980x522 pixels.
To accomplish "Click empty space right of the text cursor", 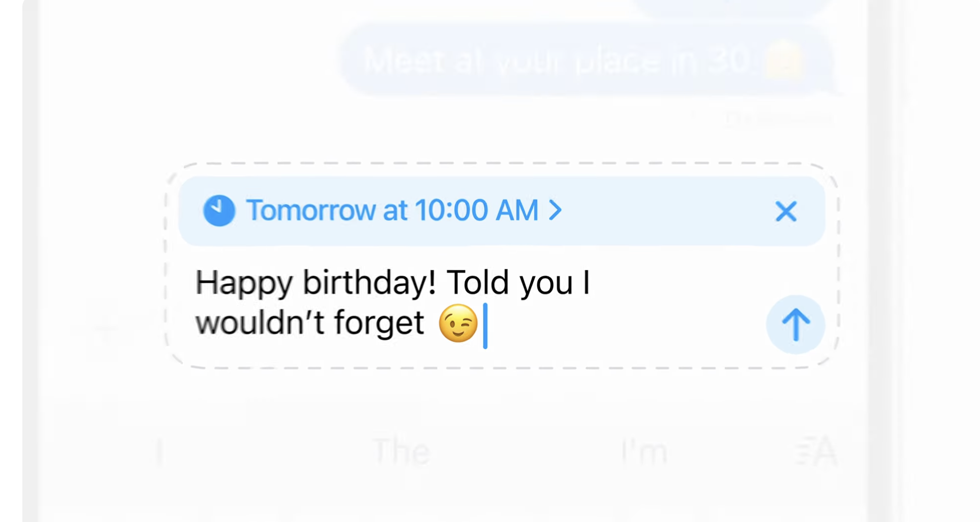I will click(x=621, y=325).
